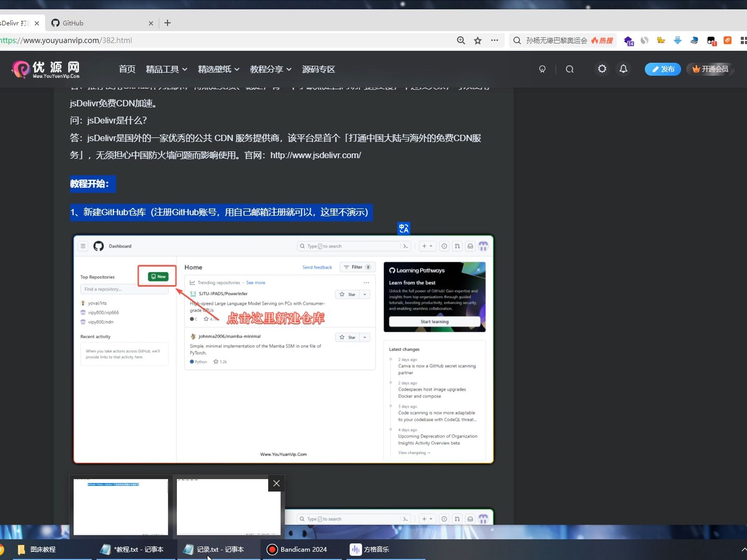
Task: Expand the 教程分享 dropdown menu
Action: tap(271, 69)
